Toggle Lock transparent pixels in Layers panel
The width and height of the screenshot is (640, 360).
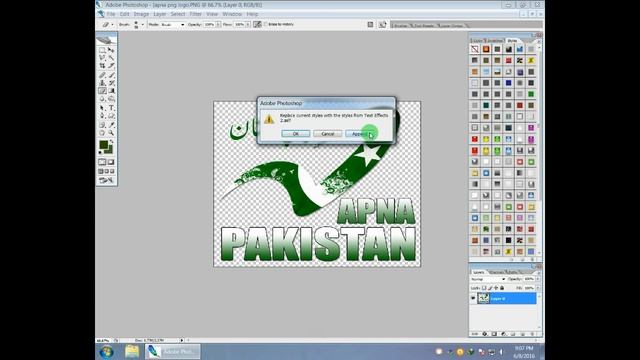click(484, 288)
